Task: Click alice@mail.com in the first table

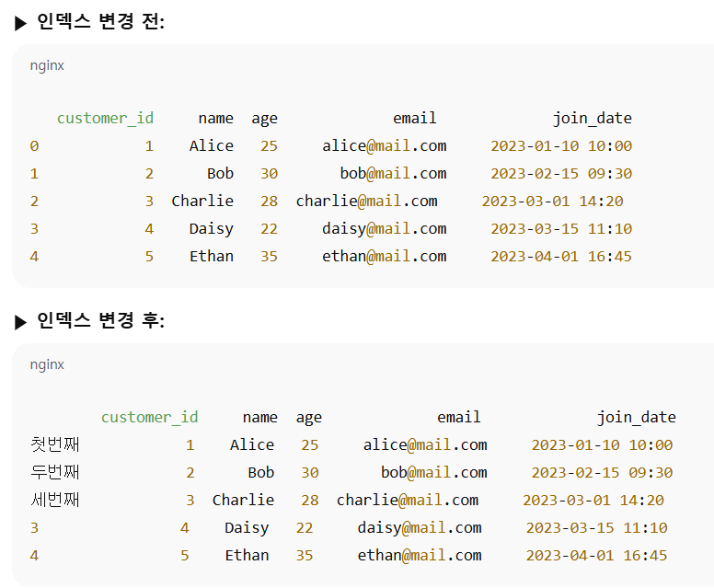Action: tap(385, 145)
